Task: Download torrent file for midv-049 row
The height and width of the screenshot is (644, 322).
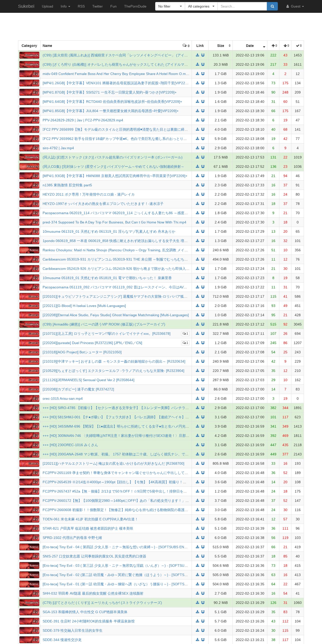Action: 197,74
